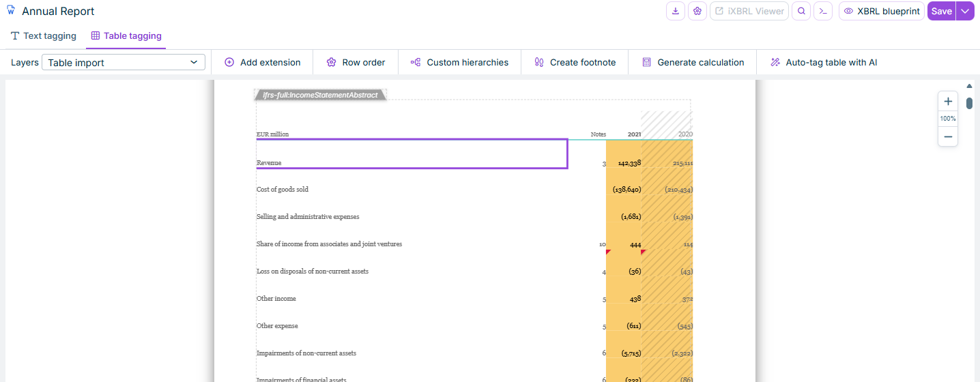Screen dimensions: 980x382
Task: Open the command console icon
Action: coord(823,11)
